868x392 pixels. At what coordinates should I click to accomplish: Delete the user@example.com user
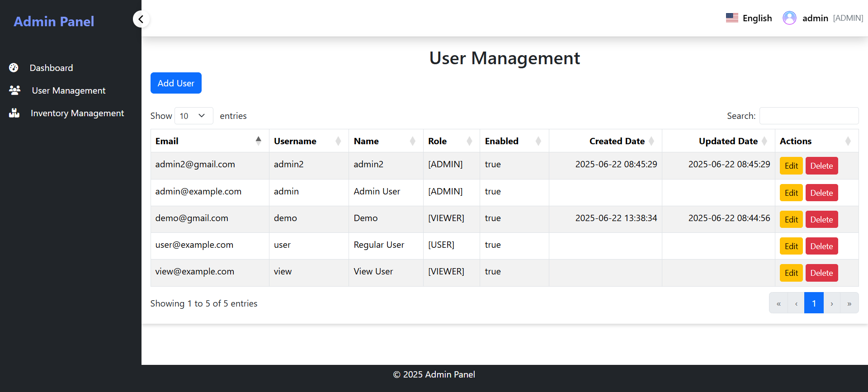821,246
